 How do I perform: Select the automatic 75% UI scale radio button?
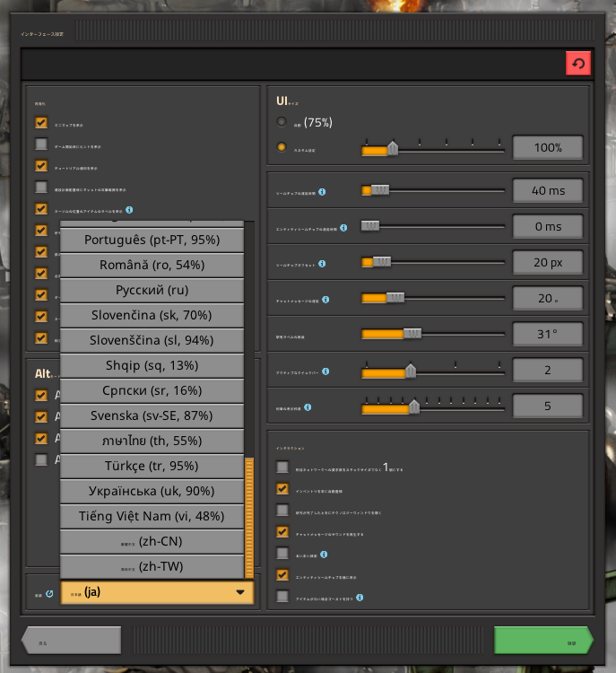pos(282,122)
